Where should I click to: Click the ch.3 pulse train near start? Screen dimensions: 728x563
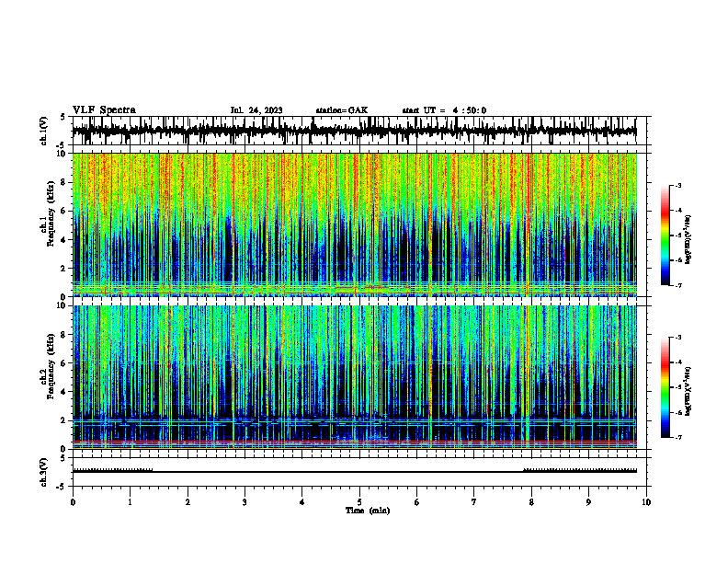coord(112,470)
